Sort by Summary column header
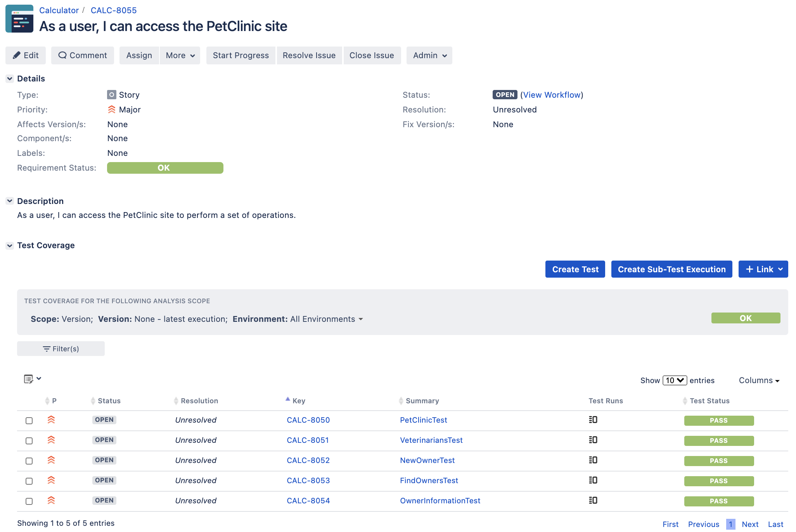The width and height of the screenshot is (796, 532). pos(419,401)
